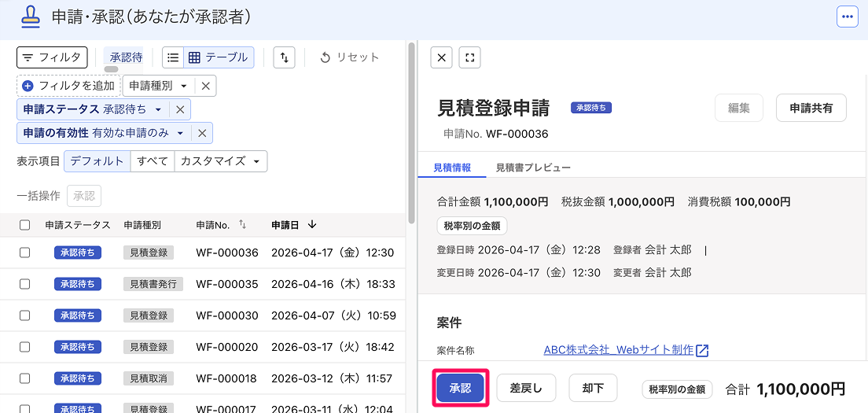Image resolution: width=868 pixels, height=413 pixels.
Task: Click 見積書発行 type tag in WF-000035 row
Action: (153, 284)
